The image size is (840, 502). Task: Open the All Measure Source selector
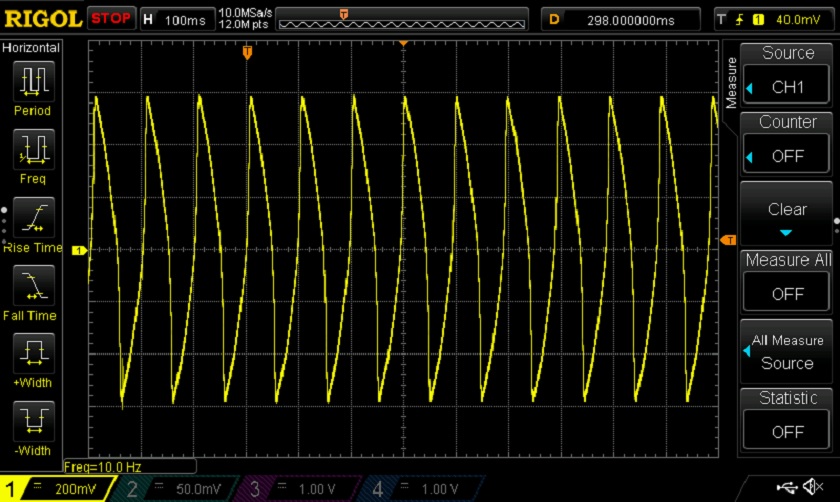click(787, 352)
